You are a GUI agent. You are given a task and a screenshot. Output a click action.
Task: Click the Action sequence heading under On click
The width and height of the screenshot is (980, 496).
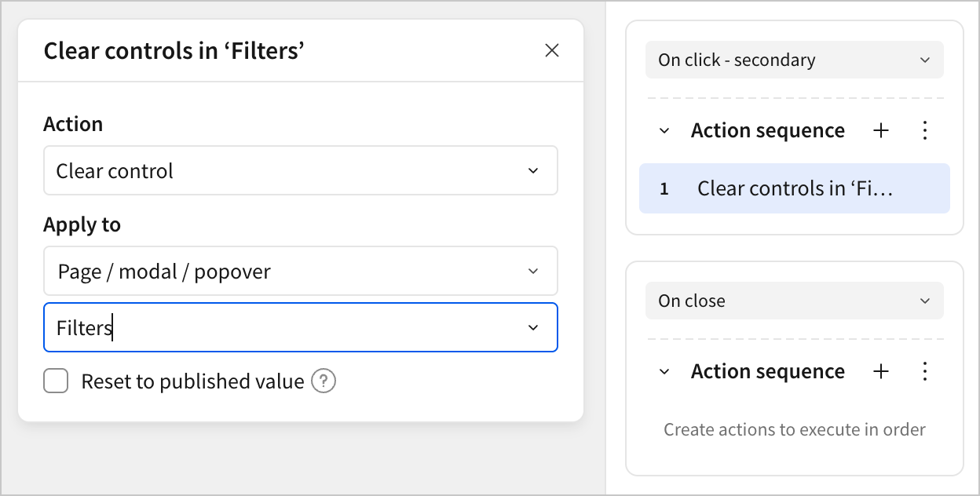click(x=767, y=131)
